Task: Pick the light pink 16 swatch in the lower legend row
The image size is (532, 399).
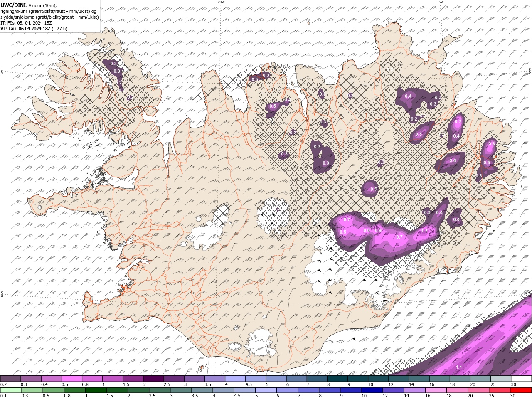Action: (x=436, y=390)
